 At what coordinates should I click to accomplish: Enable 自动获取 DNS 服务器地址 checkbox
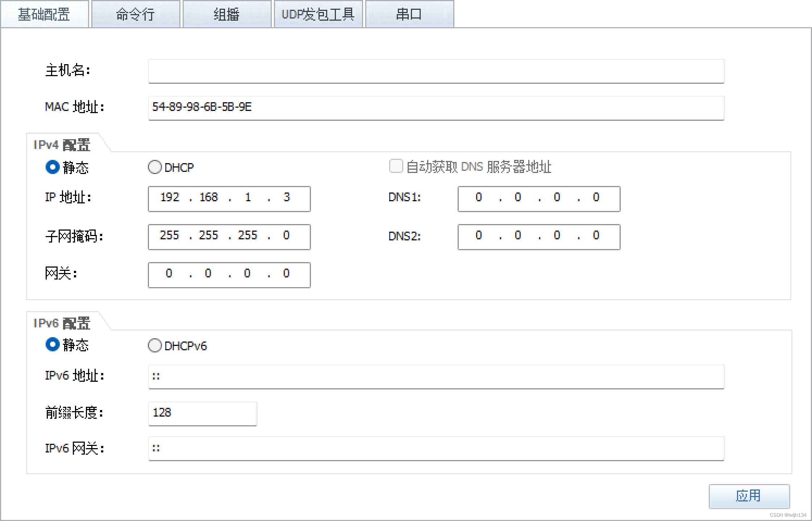coord(396,166)
